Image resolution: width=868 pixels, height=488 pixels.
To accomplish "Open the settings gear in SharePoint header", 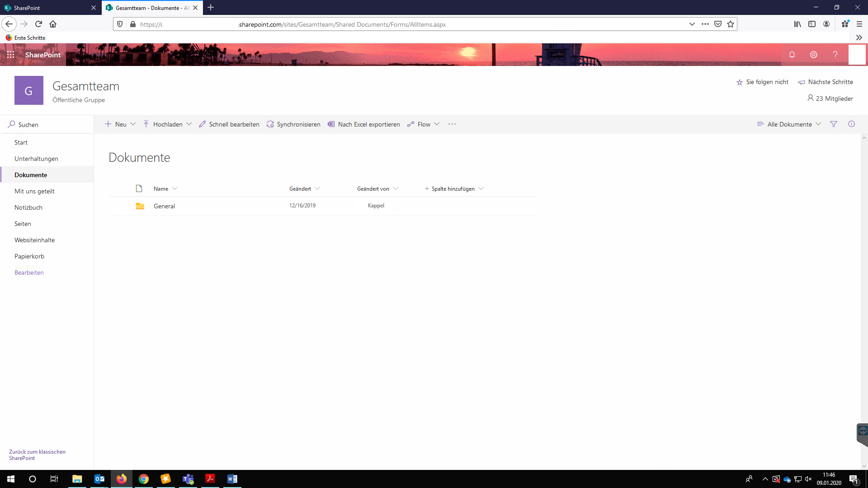I will 814,55.
